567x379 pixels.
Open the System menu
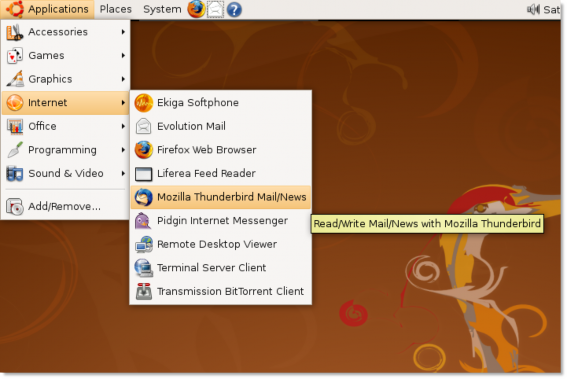(x=162, y=9)
